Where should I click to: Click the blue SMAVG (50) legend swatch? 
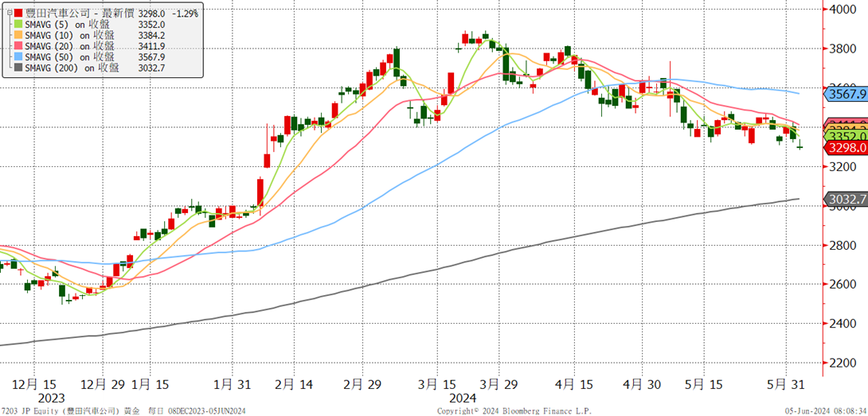(19, 57)
